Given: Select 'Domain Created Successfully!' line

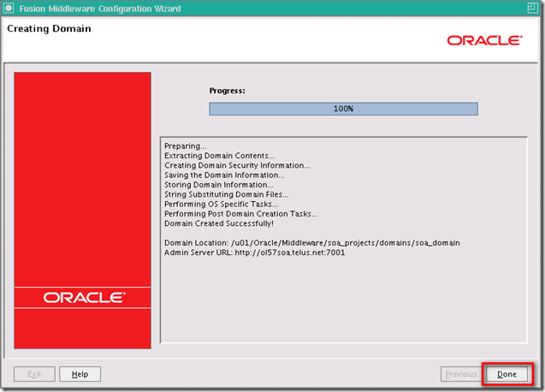Looking at the screenshot, I should (x=219, y=223).
